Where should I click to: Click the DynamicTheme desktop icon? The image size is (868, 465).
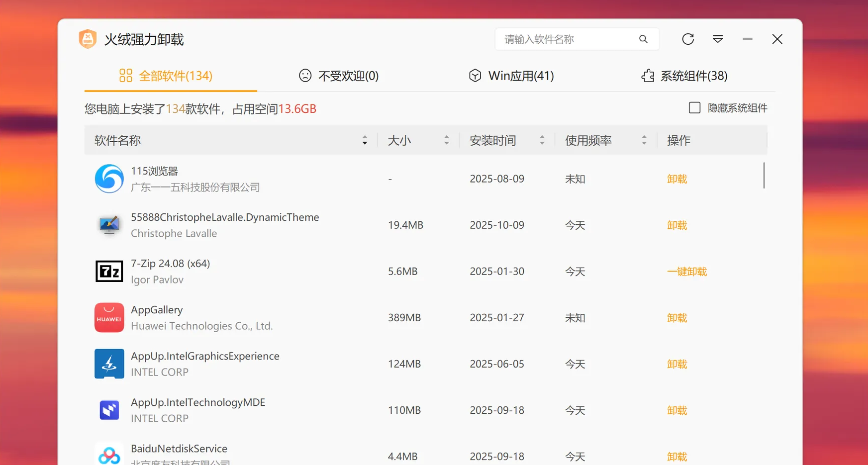coord(109,225)
